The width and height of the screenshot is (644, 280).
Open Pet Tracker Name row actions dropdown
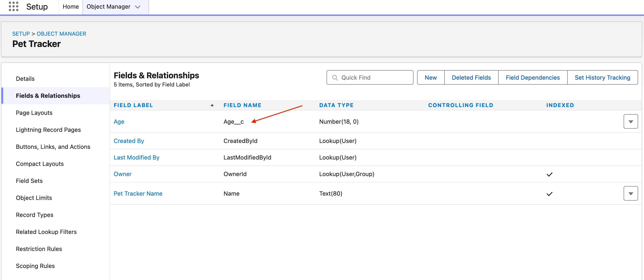click(630, 194)
